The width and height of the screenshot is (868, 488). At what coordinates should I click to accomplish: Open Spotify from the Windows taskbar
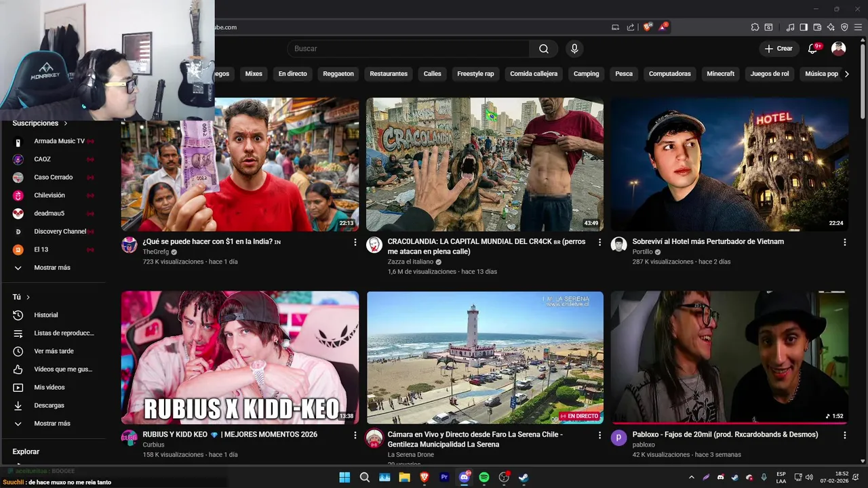pos(484,477)
